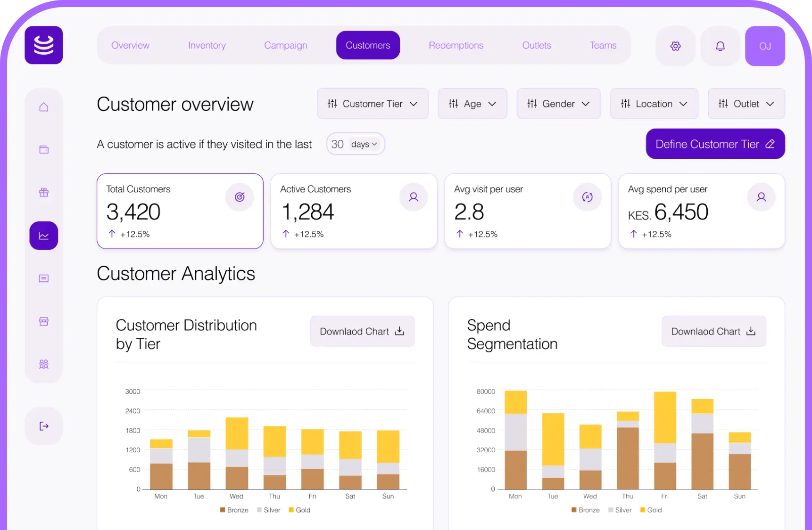Select the Analytics chart sidebar icon

point(43,236)
